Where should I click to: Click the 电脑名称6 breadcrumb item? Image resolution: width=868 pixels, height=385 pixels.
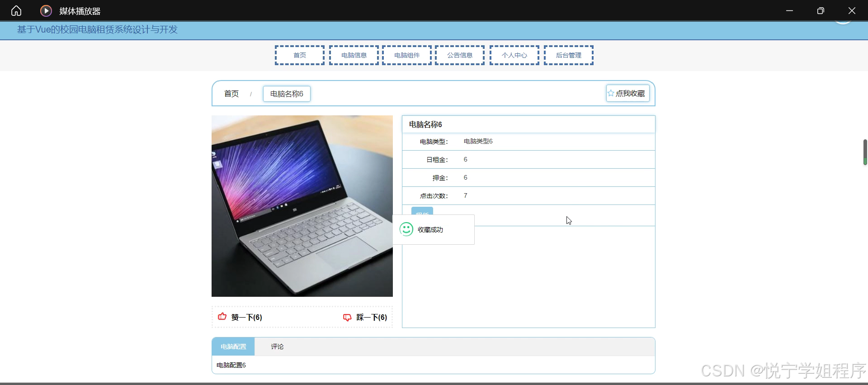click(x=287, y=94)
